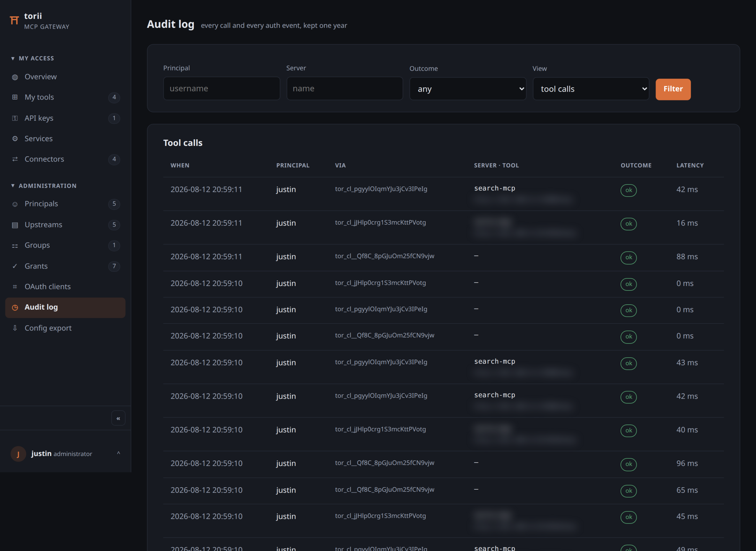Click the 65 ms latency value

pos(687,490)
